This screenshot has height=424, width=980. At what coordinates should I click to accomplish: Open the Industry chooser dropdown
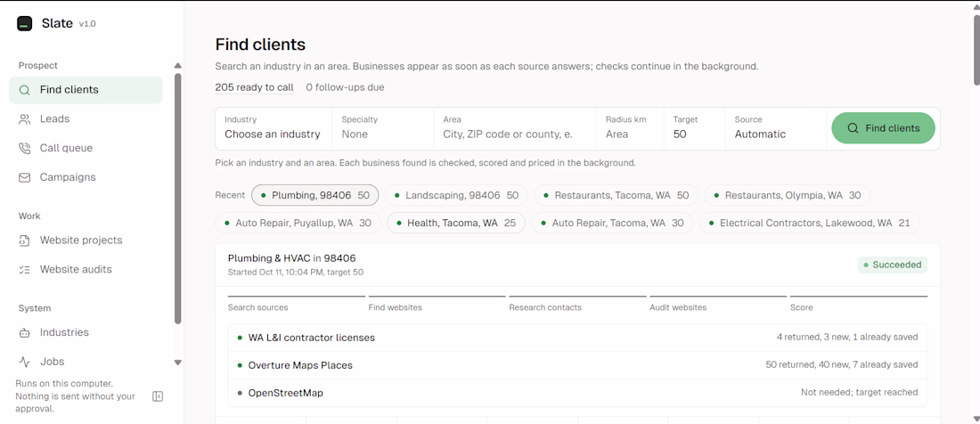pos(274,128)
